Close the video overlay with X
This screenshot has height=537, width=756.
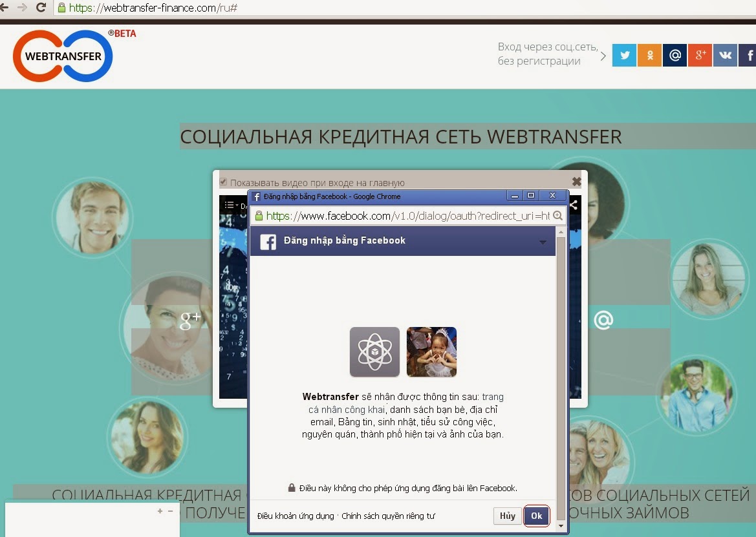[576, 182]
